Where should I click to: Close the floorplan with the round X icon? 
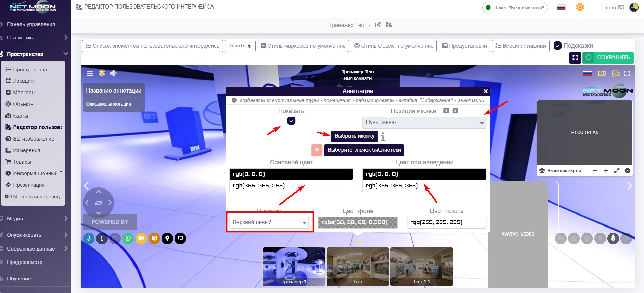tap(628, 171)
